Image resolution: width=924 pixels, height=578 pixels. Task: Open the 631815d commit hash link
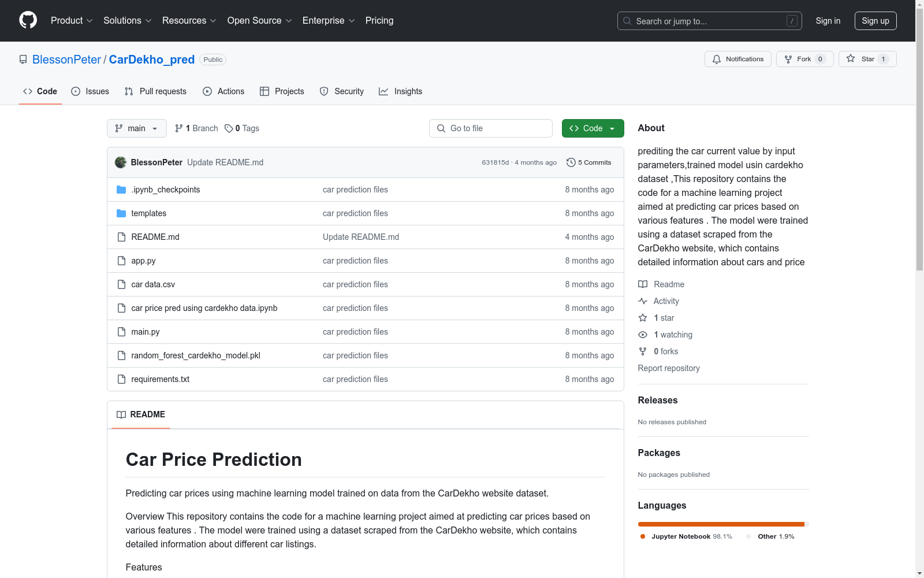pos(495,162)
